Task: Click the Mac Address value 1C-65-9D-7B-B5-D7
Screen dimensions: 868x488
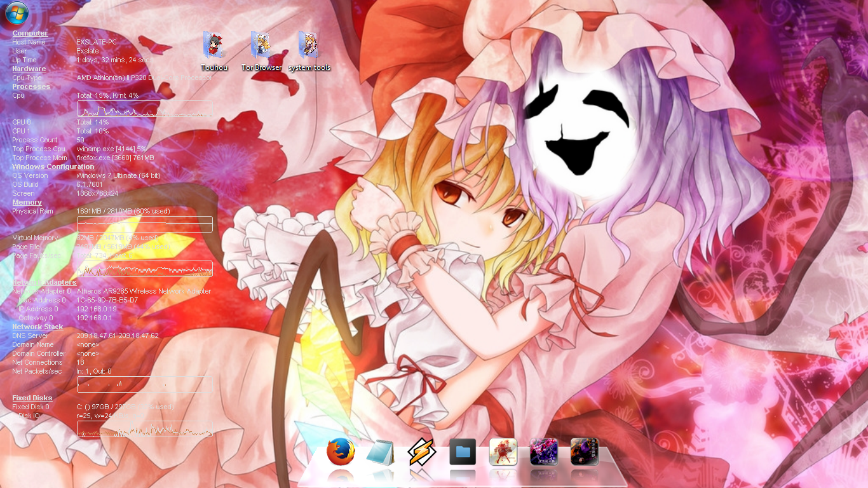Action: 107,300
